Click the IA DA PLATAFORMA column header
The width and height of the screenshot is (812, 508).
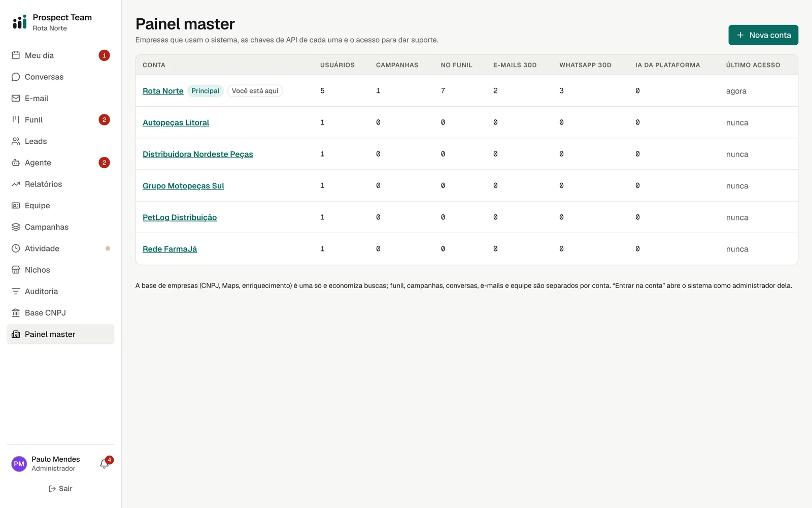(x=667, y=65)
